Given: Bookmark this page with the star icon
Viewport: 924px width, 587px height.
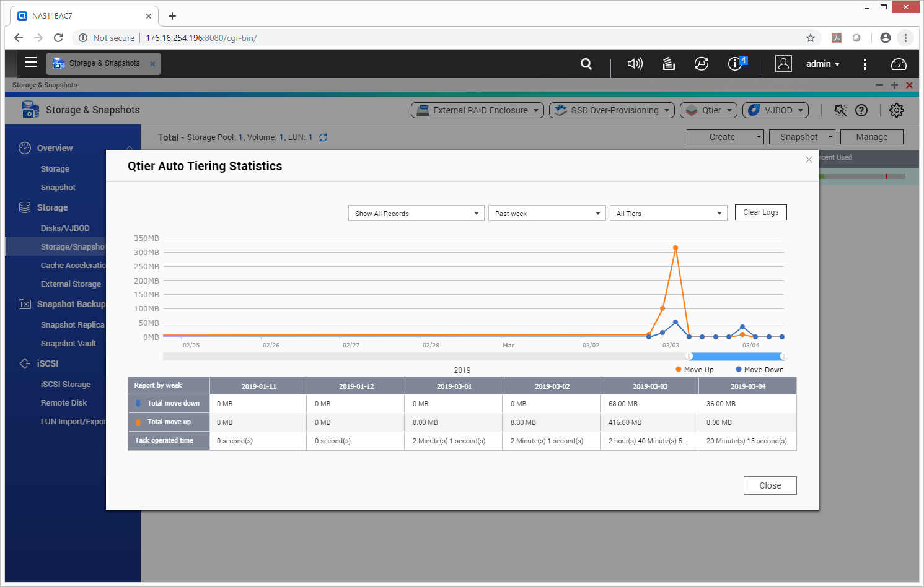Looking at the screenshot, I should coord(811,38).
